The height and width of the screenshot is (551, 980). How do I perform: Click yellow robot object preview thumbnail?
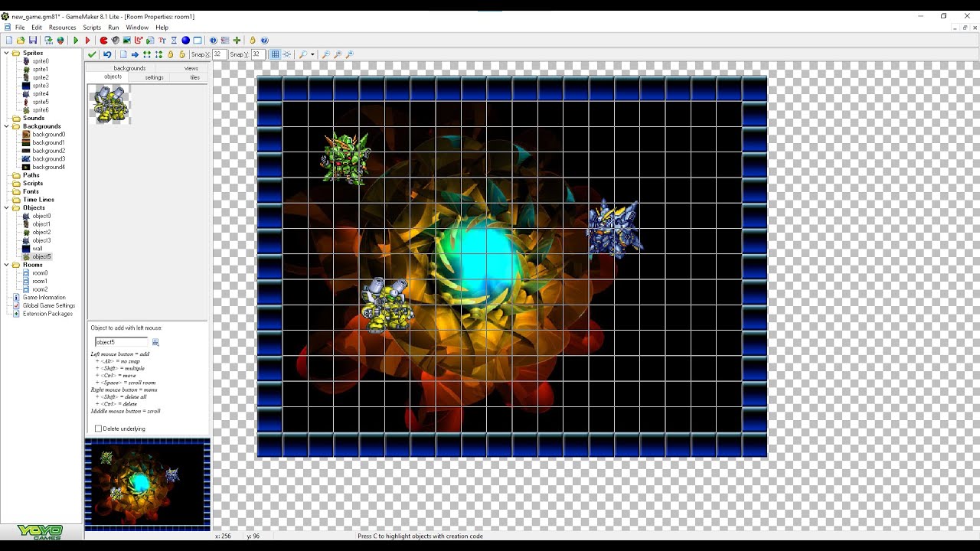[x=111, y=104]
